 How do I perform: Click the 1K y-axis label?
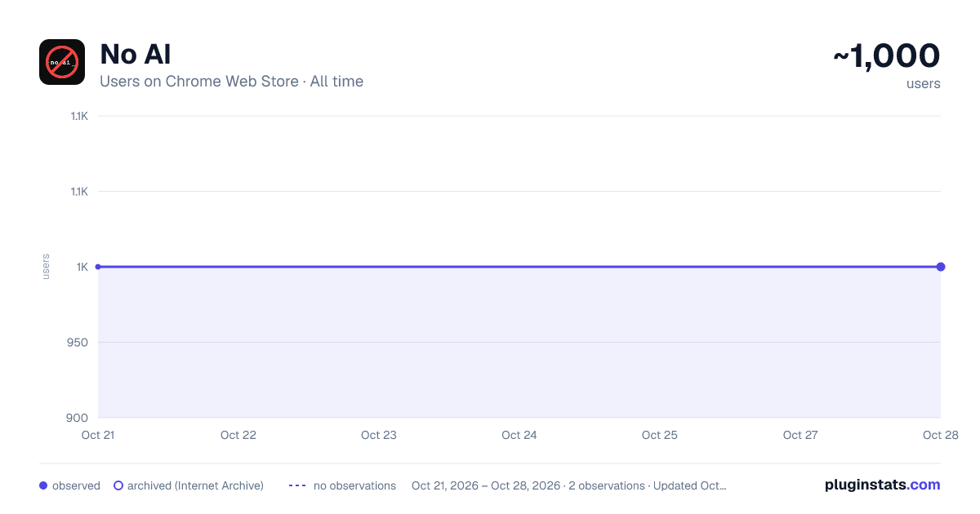[82, 267]
